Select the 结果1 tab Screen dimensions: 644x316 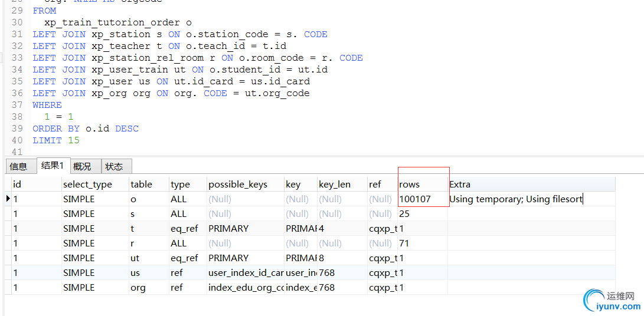(53, 166)
